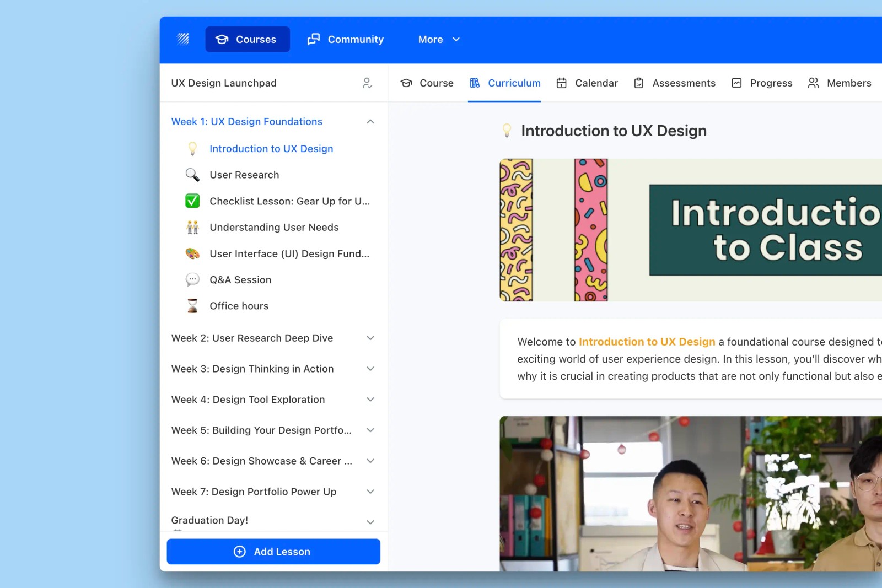Screen dimensions: 882x588
Task: Click the people icon for Understanding User Needs
Action: (192, 227)
